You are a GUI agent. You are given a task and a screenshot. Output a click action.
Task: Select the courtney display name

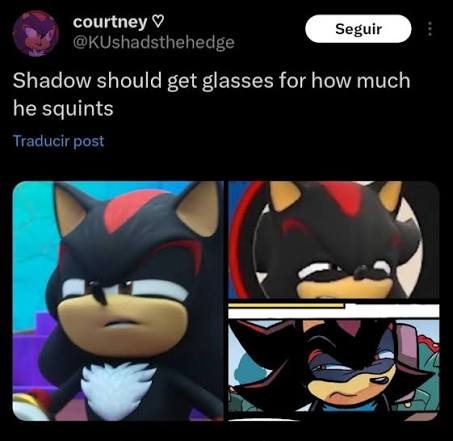(110, 22)
